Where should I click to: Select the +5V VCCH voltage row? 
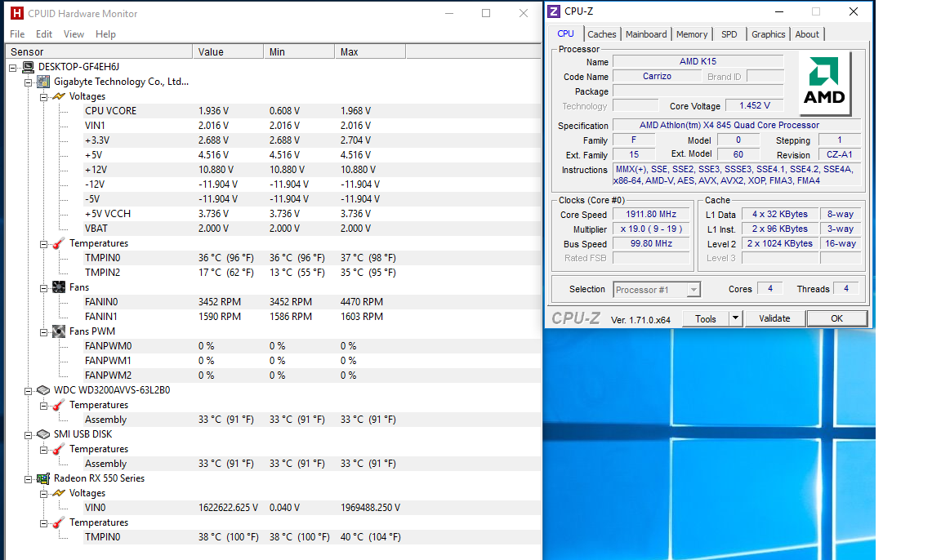[312, 213]
